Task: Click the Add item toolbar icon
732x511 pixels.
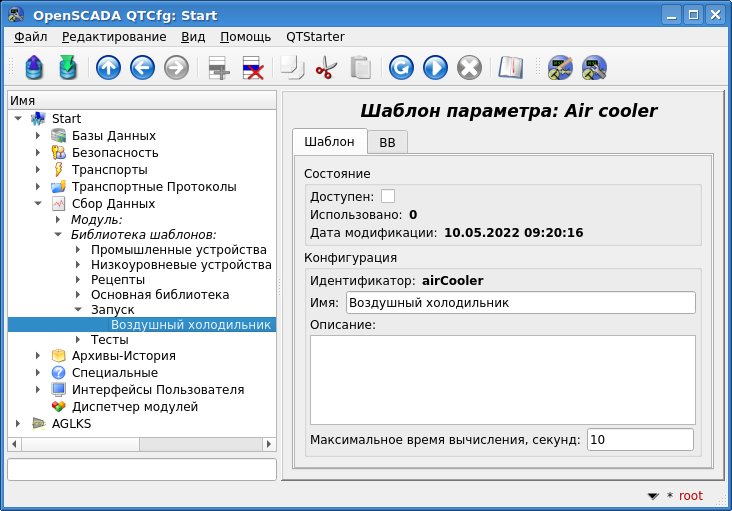Action: (218, 68)
